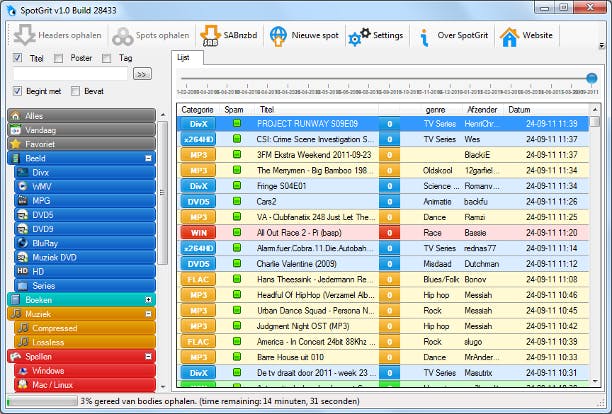This screenshot has height=414, width=612.
Task: Sort by the Titel column header
Action: (316, 110)
